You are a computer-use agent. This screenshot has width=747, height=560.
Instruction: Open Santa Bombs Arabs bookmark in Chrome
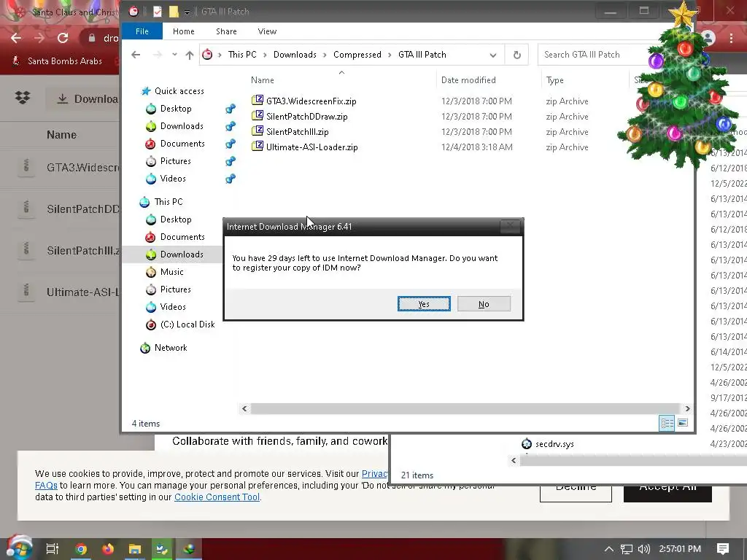point(56,61)
